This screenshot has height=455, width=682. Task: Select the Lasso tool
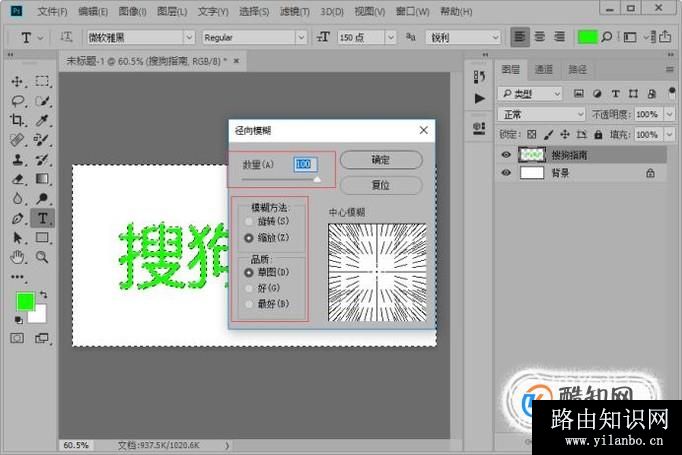(x=17, y=101)
